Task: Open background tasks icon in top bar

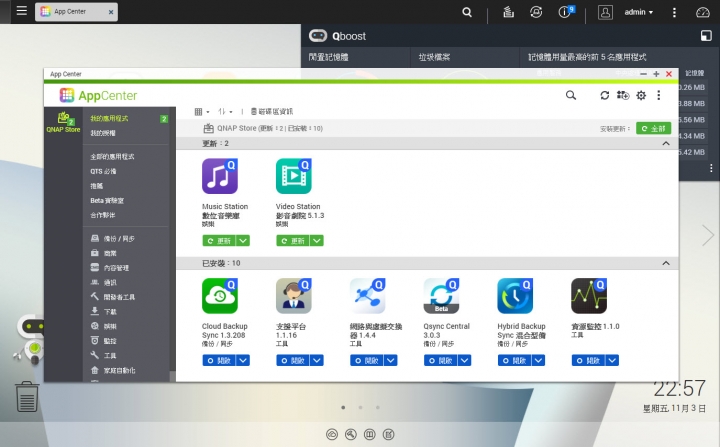Action: (x=508, y=12)
